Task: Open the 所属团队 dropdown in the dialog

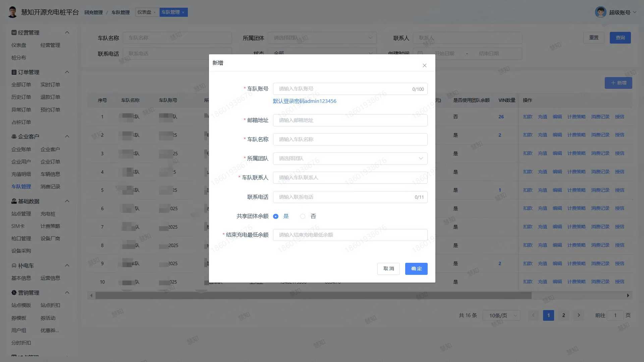Action: click(350, 159)
